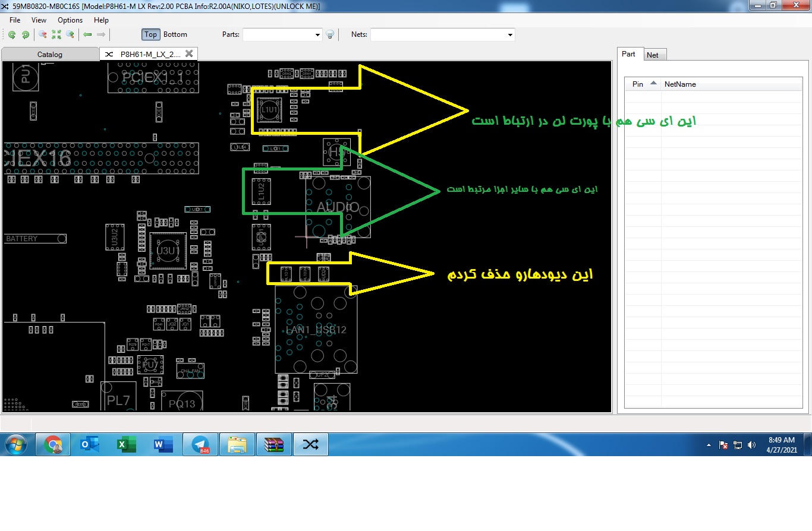Screen dimensions: 812x531
Task: Select the LAN1_USB12 connector on the board
Action: pyautogui.click(x=316, y=330)
